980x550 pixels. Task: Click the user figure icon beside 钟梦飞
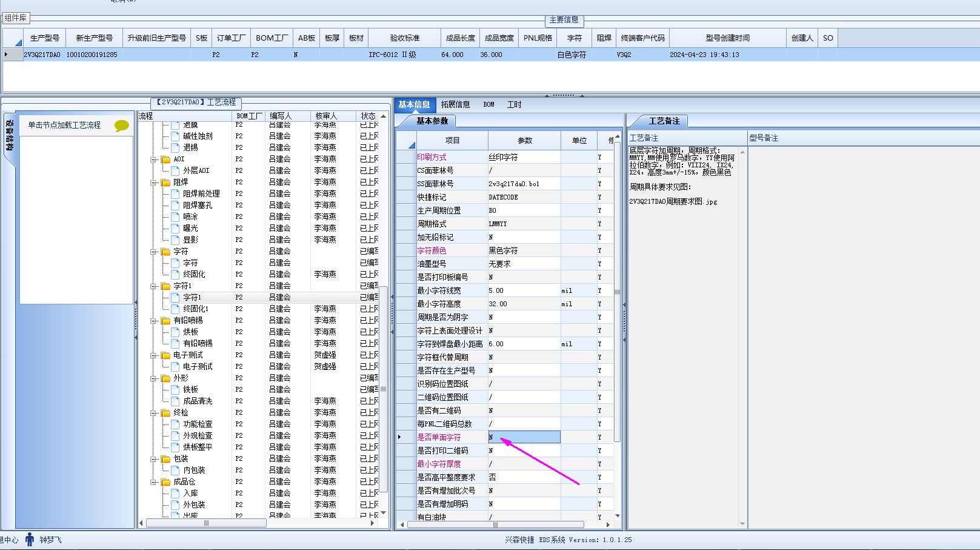click(30, 540)
